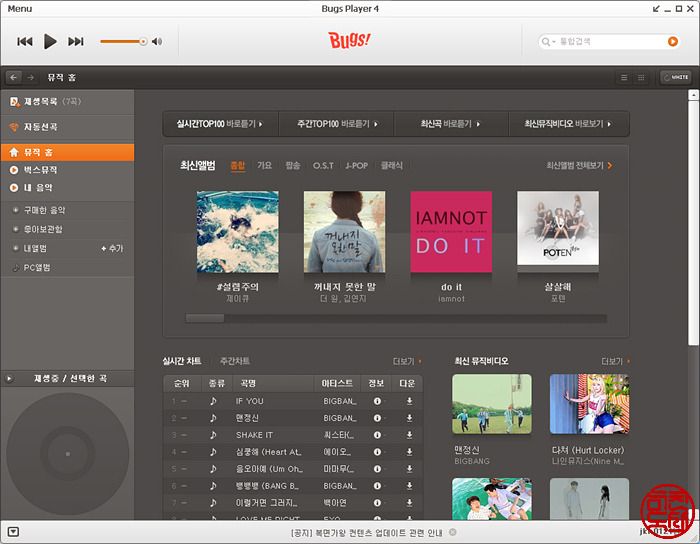
Task: Download 뱅뱅뱅 (BANG B.. track
Action: click(409, 486)
